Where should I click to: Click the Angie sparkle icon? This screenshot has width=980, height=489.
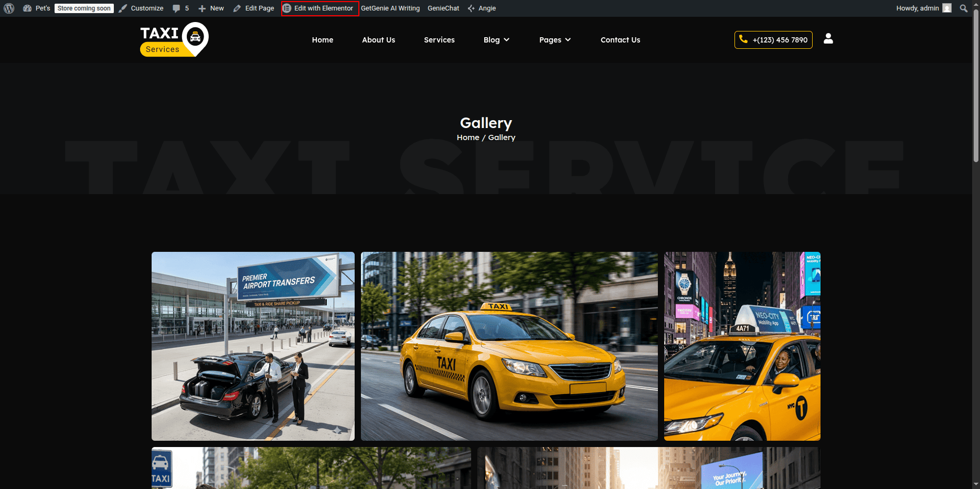point(471,8)
